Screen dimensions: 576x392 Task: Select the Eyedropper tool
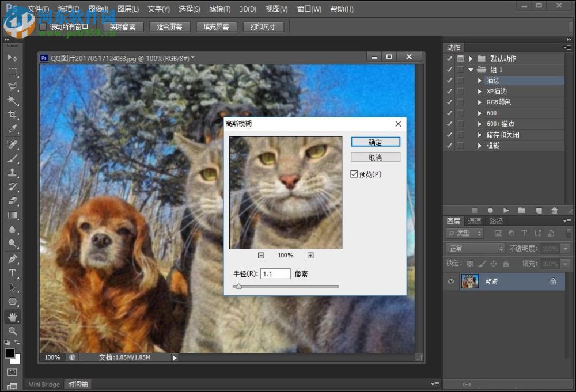pyautogui.click(x=12, y=129)
